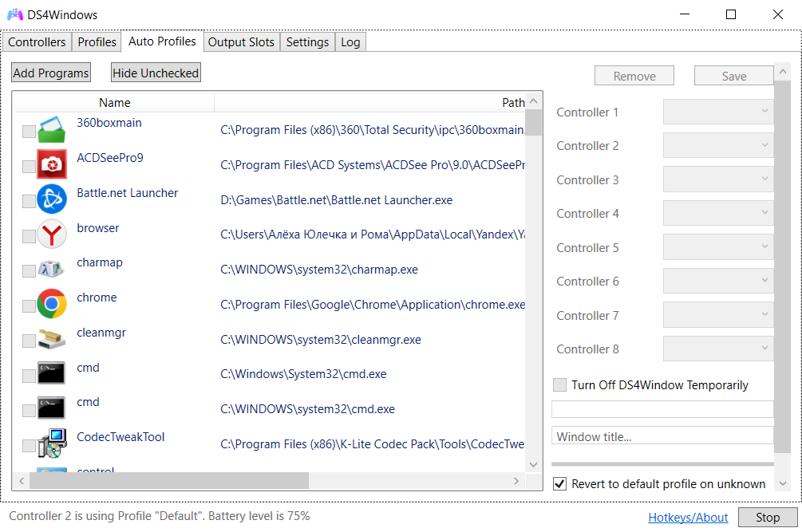
Task: Select the CodecTweakTool name text
Action: (x=120, y=437)
